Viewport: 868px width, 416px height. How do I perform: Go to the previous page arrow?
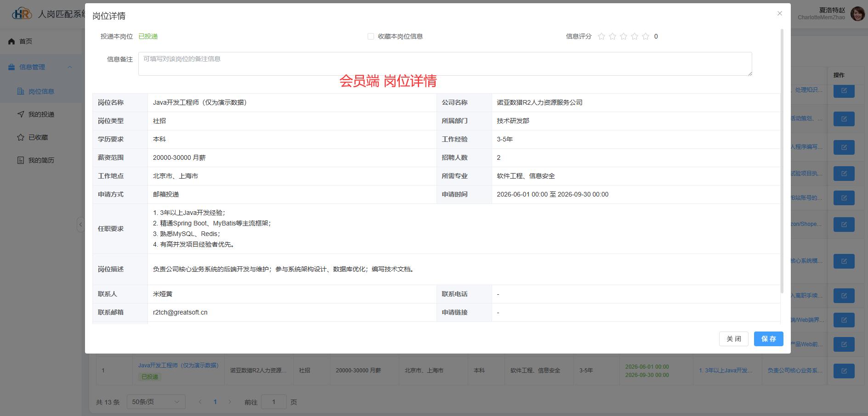[200, 402]
